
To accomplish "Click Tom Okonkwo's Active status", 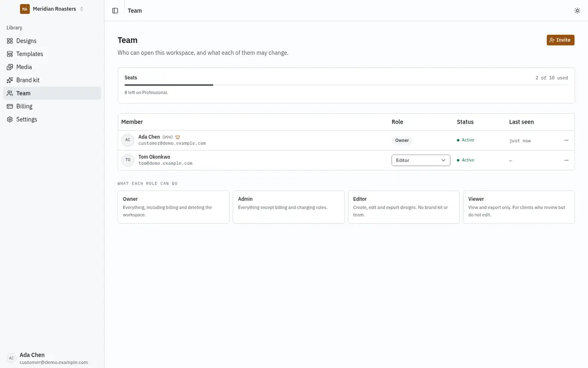I will (x=465, y=160).
